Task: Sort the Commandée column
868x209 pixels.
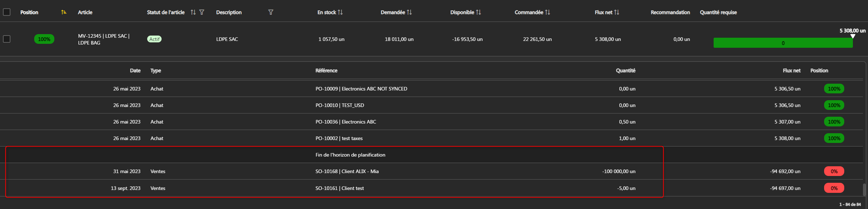Action: pyautogui.click(x=548, y=12)
